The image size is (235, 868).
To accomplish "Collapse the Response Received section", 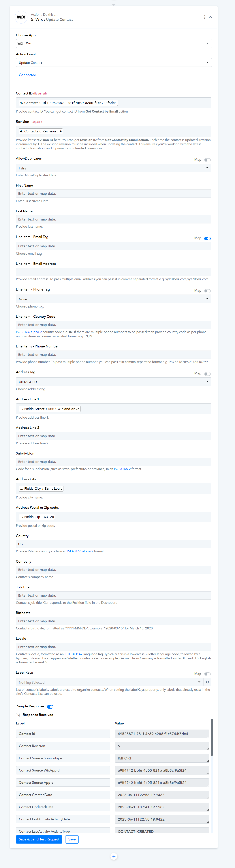I will click(x=18, y=715).
